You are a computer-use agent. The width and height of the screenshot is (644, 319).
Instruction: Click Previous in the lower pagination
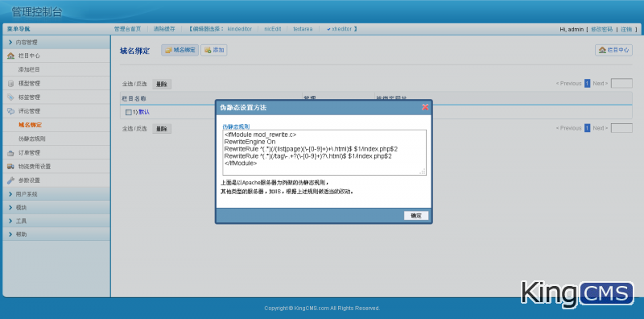point(569,128)
